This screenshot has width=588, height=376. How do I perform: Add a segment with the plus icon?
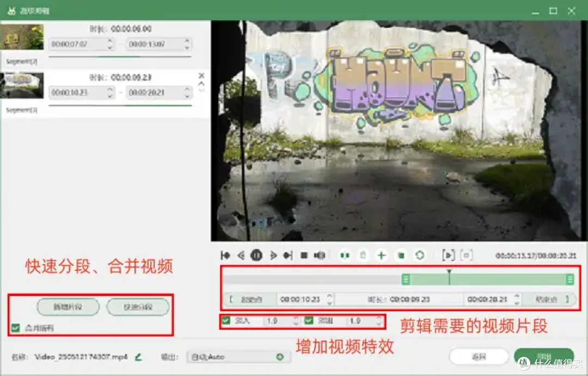[381, 256]
